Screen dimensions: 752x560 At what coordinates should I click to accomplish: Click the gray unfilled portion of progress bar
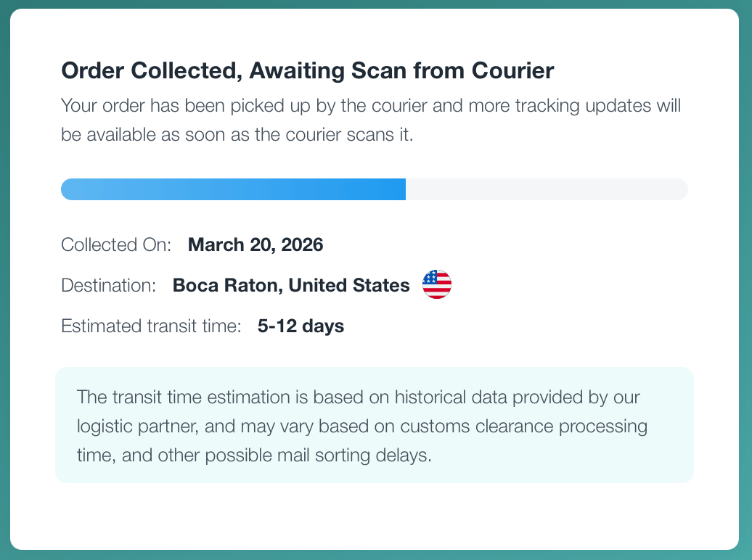pyautogui.click(x=544, y=189)
